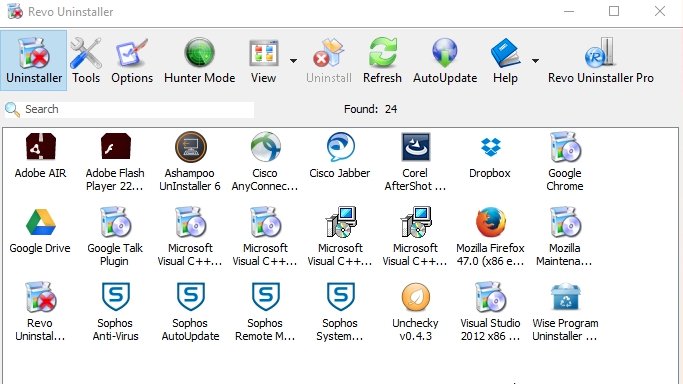The image size is (683, 384).
Task: Run AutoUpdate from the toolbar
Action: pos(445,61)
